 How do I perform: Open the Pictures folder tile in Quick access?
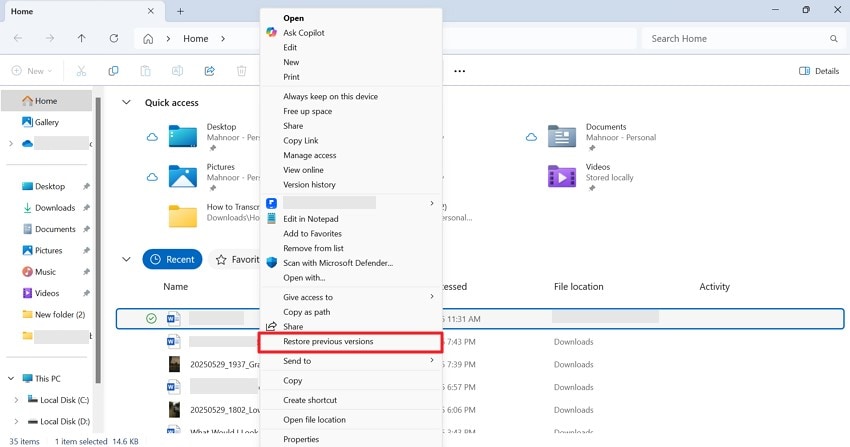pyautogui.click(x=214, y=177)
